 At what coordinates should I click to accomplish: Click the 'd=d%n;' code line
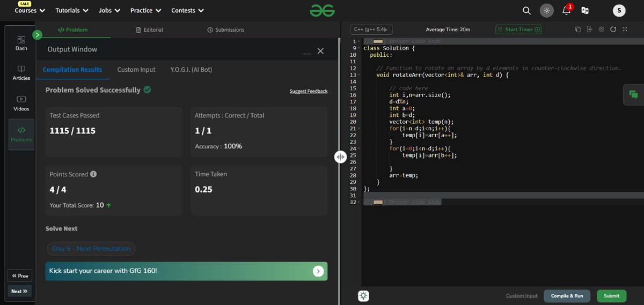pyautogui.click(x=399, y=102)
